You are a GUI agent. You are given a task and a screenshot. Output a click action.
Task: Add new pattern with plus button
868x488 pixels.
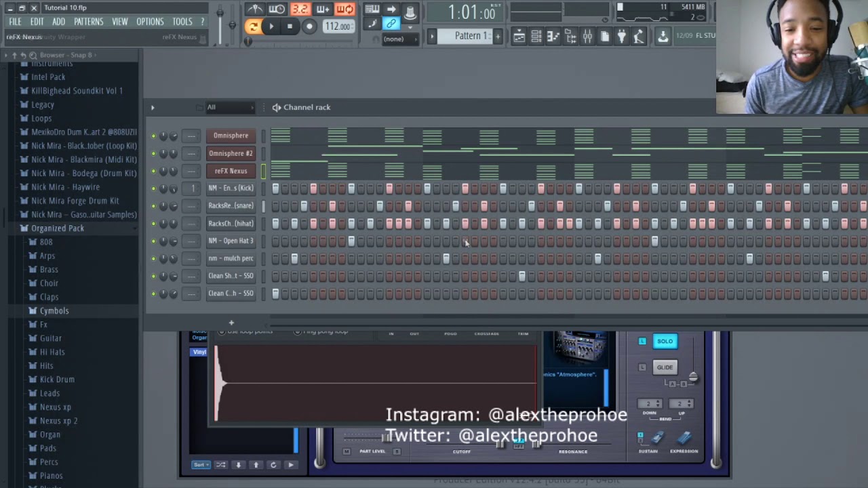pyautogui.click(x=498, y=36)
